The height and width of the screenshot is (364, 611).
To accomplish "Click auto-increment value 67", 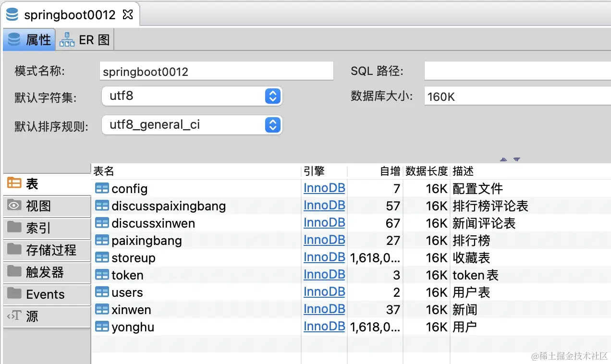I will (393, 223).
